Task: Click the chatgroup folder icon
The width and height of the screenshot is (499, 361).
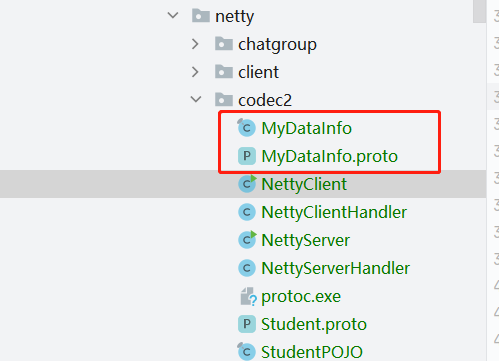Action: click(224, 44)
